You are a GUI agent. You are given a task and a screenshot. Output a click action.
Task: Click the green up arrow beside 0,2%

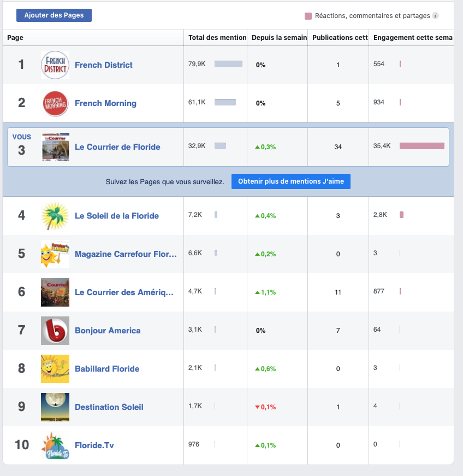pyautogui.click(x=257, y=254)
